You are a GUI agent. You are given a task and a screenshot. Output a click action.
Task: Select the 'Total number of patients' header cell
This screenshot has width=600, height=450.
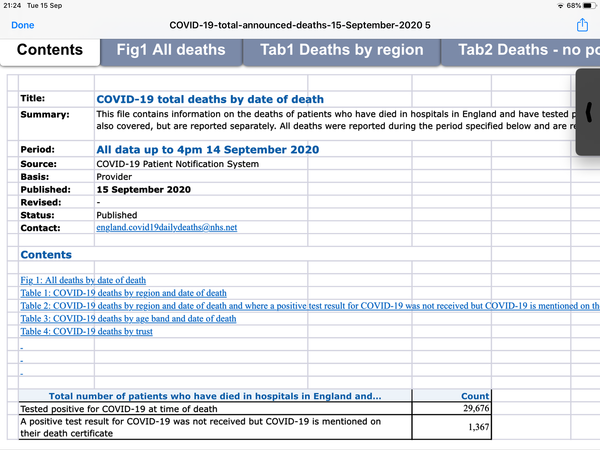215,396
